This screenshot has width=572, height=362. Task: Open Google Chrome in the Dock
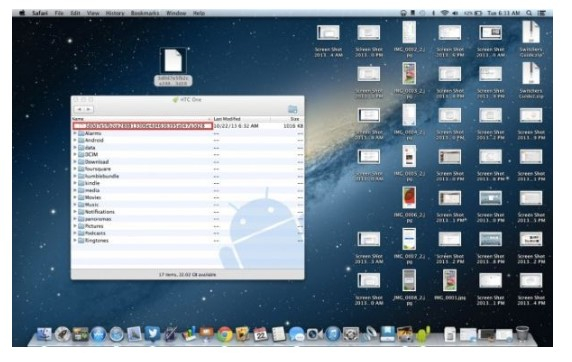pyautogui.click(x=224, y=334)
